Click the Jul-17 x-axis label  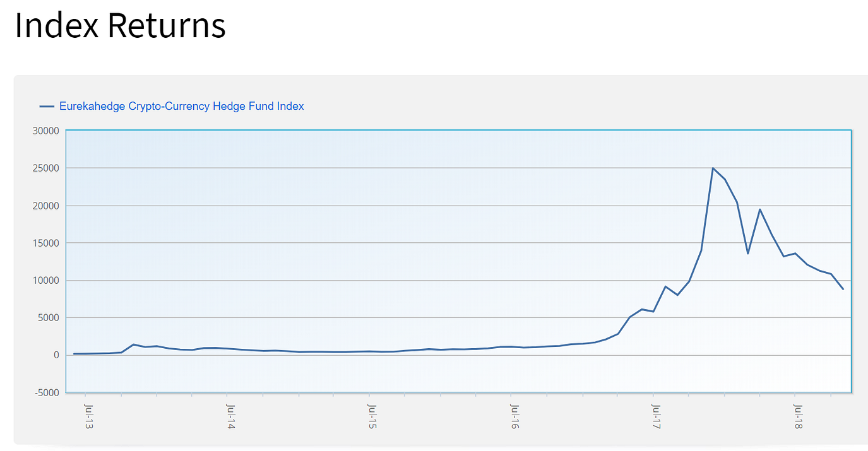pyautogui.click(x=657, y=418)
